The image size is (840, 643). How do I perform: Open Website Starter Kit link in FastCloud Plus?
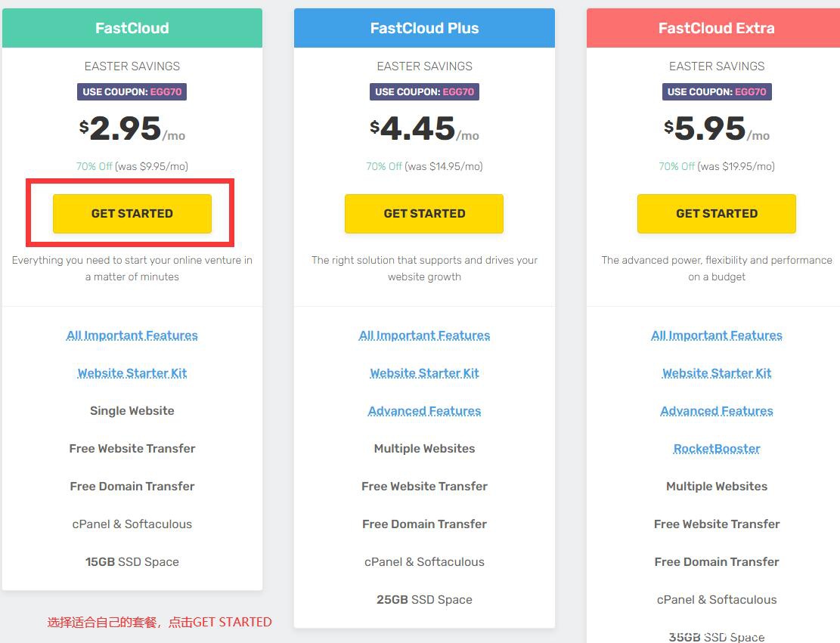424,373
